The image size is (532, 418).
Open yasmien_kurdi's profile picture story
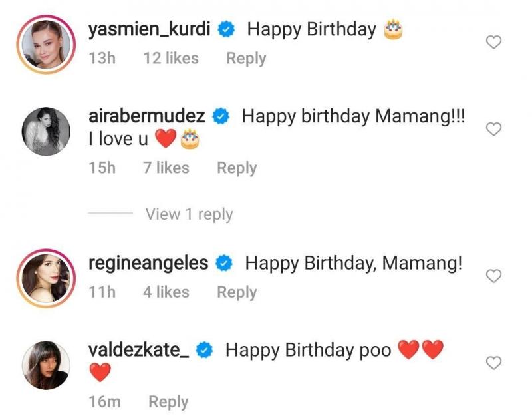pyautogui.click(x=46, y=45)
